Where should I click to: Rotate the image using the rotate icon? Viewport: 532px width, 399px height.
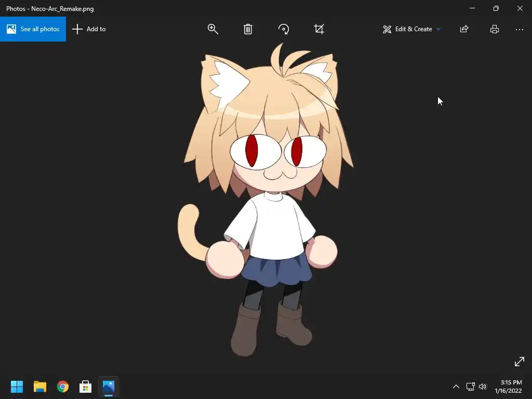284,29
